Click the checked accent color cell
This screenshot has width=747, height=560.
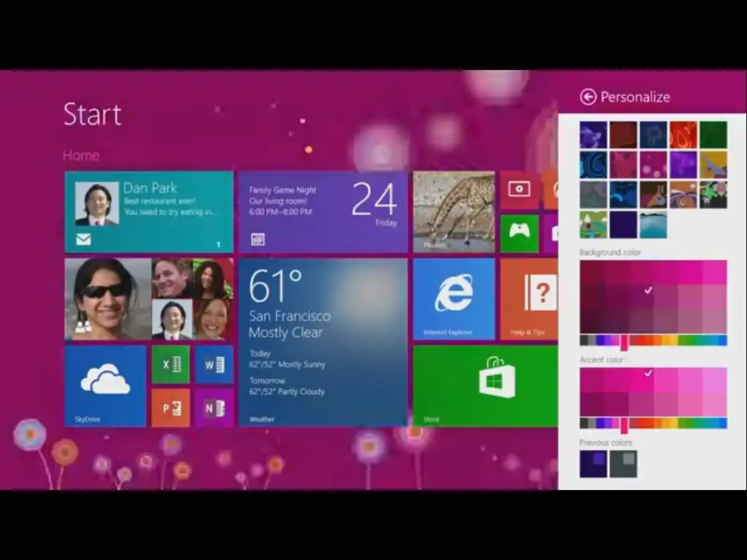click(x=641, y=379)
